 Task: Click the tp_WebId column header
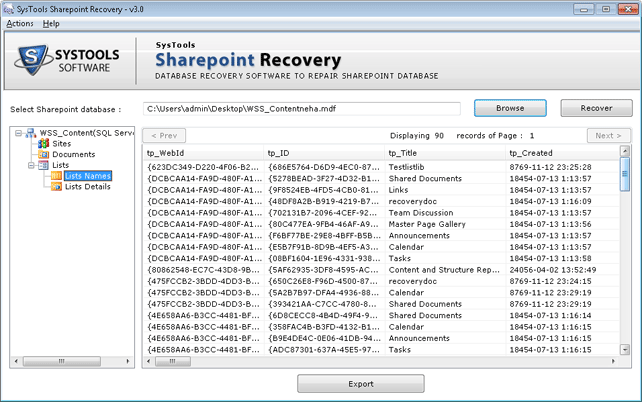tap(203, 153)
